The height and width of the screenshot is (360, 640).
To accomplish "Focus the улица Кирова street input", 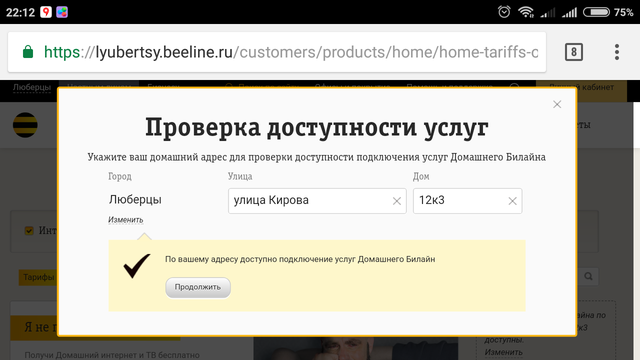I will click(317, 201).
